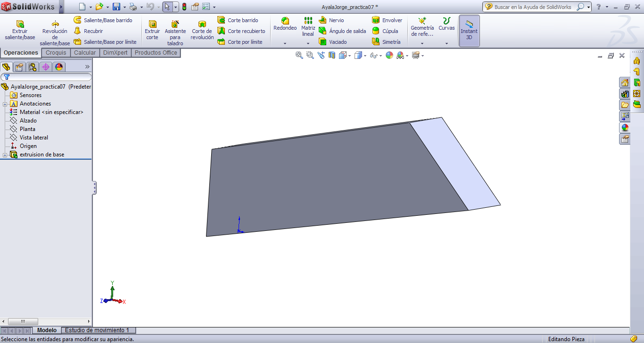
Task: Open the Asistente para taladro tool
Action: pyautogui.click(x=175, y=31)
